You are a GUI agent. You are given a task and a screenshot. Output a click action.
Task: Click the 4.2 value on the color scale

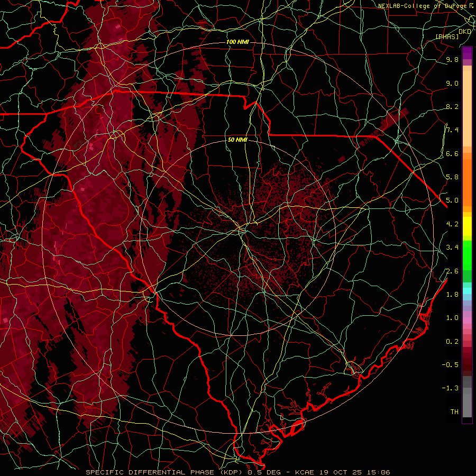(x=452, y=224)
